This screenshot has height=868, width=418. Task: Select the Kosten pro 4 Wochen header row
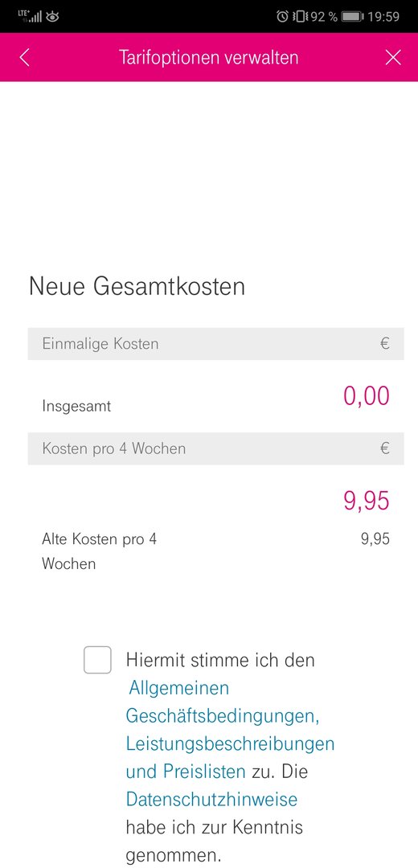point(216,448)
